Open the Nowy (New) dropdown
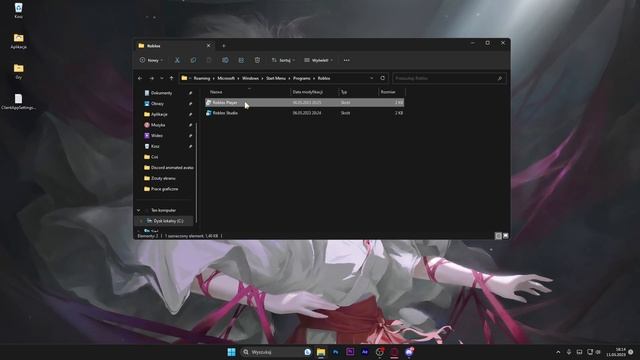Viewport: 640px width, 360px height. pos(151,60)
